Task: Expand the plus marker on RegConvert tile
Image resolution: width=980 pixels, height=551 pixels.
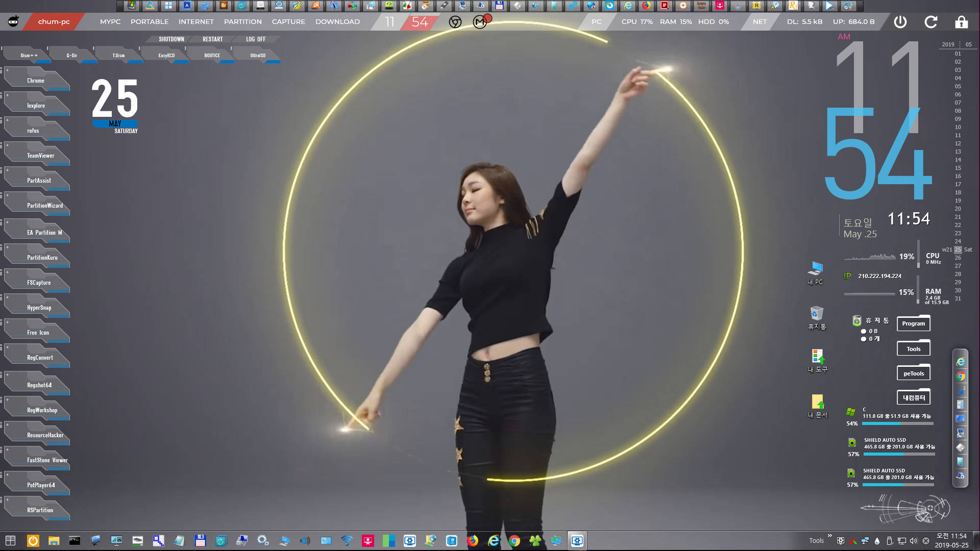Action: 7,347
